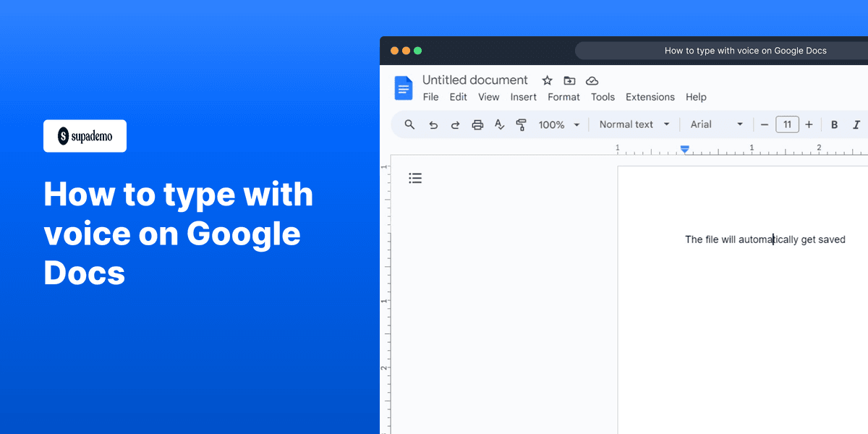The image size is (868, 434).
Task: Open the Google Docs home icon
Action: (403, 88)
